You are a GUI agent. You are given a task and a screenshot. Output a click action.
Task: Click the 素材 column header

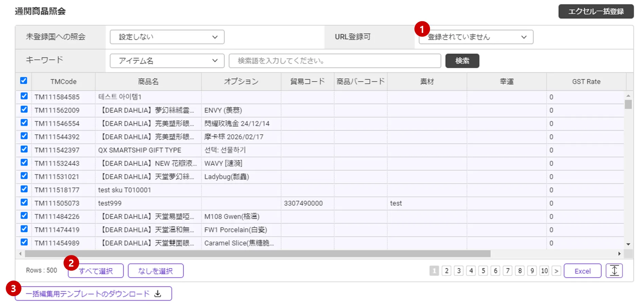(427, 82)
